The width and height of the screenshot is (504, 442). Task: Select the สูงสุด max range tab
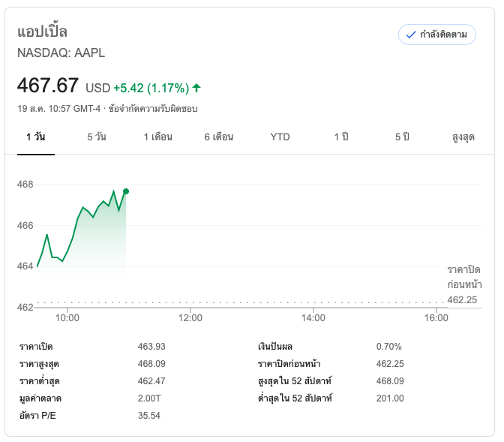coord(463,137)
